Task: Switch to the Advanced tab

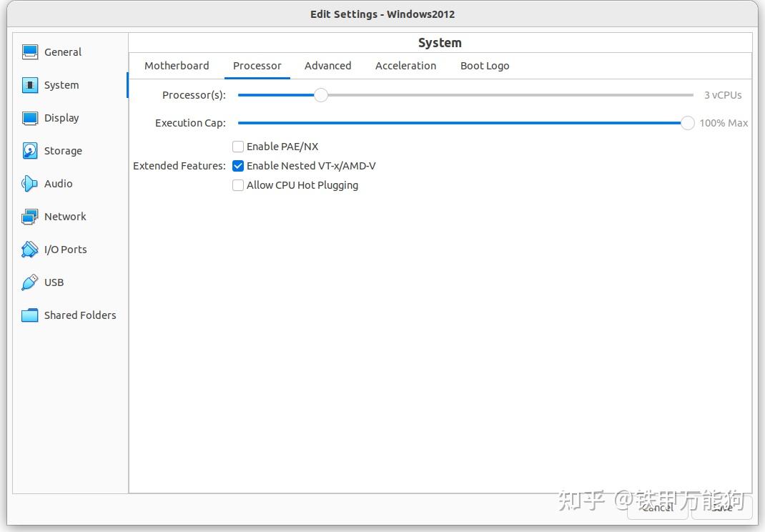Action: [x=328, y=66]
